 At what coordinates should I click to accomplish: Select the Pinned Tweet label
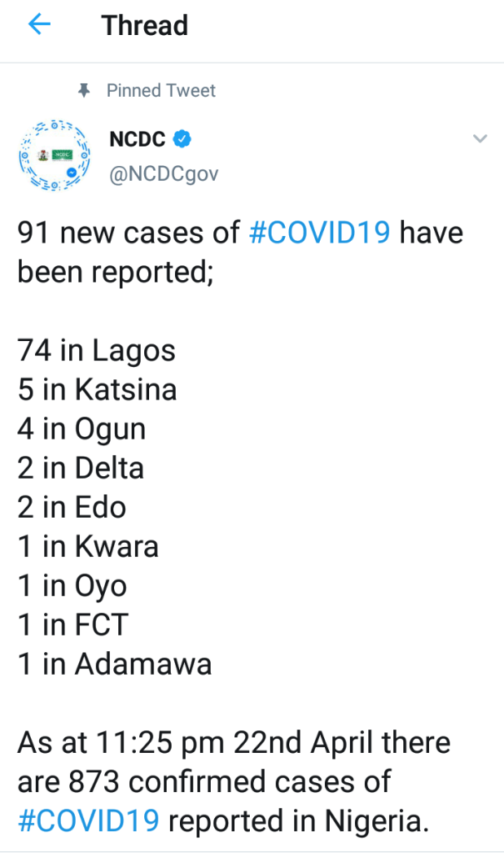(161, 90)
